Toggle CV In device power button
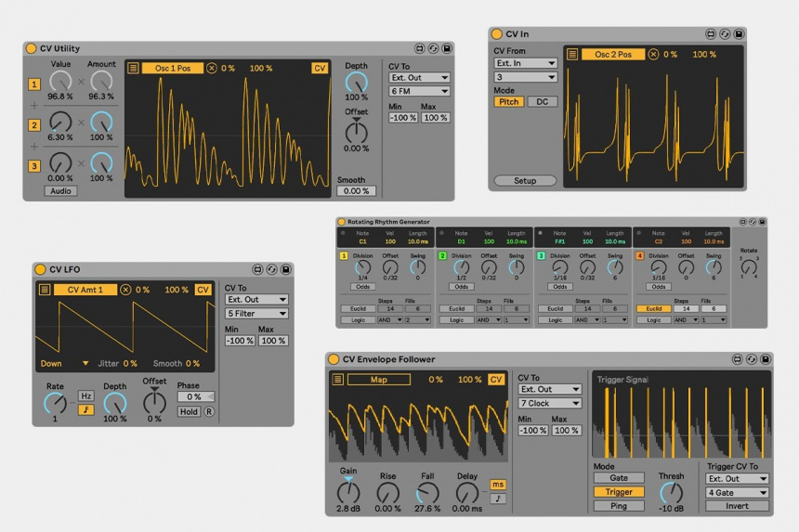Image resolution: width=799 pixels, height=532 pixels. [x=496, y=34]
